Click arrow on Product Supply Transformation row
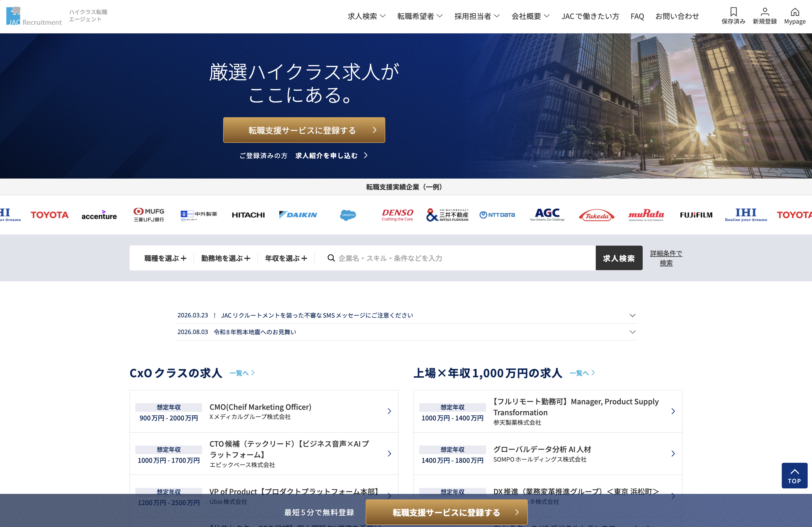Image resolution: width=812 pixels, height=527 pixels. point(673,411)
